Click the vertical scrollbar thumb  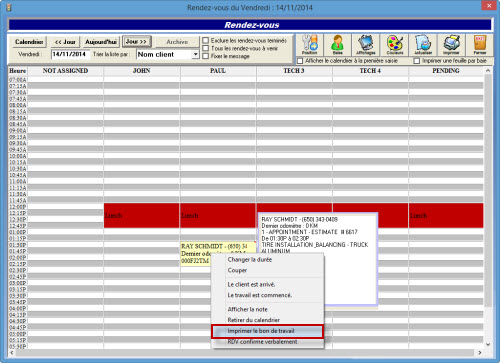point(488,190)
